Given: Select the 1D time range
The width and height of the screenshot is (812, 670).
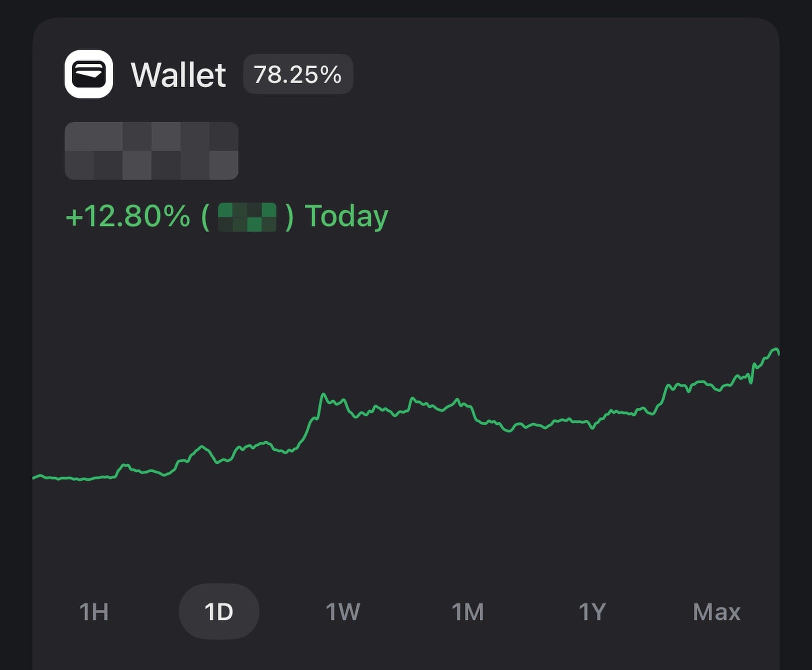Looking at the screenshot, I should 219,612.
